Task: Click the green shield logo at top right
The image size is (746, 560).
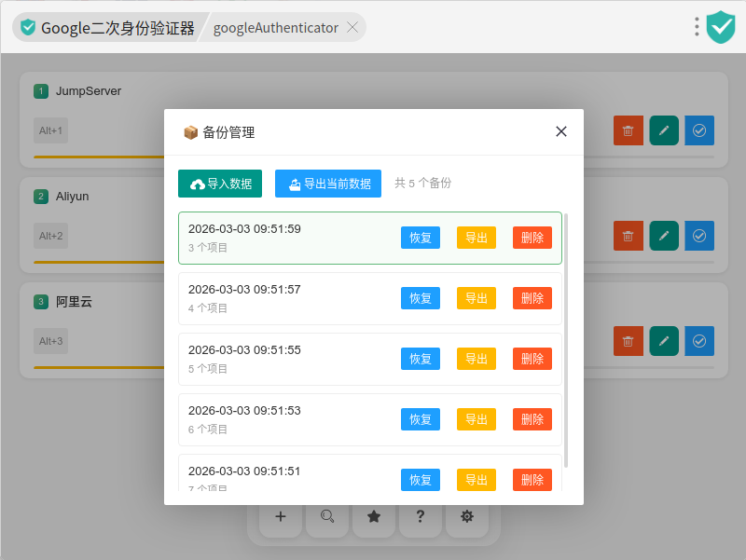Action: click(721, 27)
